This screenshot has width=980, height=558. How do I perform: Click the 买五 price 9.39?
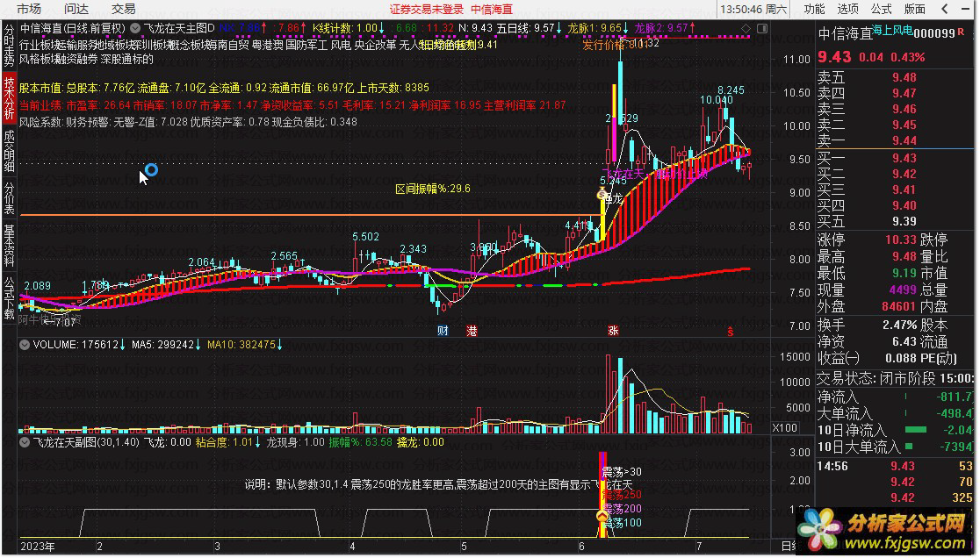(904, 221)
